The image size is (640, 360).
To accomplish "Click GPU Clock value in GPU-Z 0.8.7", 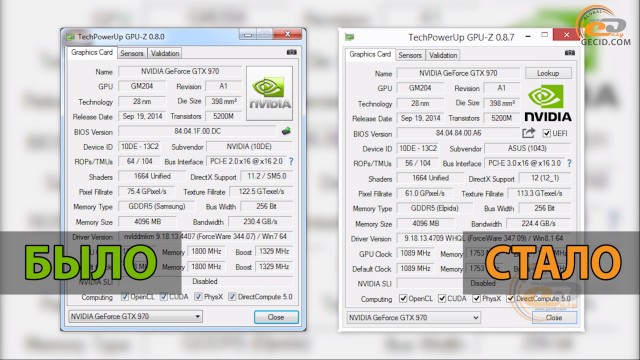I will pos(415,253).
